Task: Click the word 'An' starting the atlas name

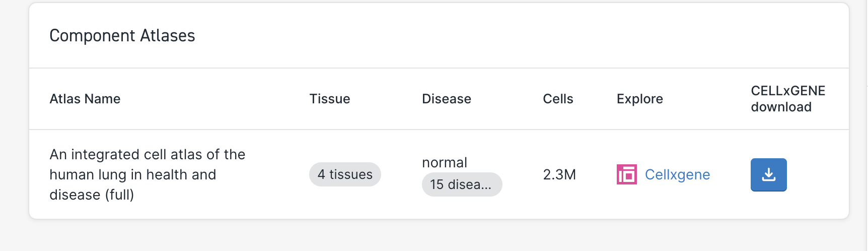Action: point(58,155)
